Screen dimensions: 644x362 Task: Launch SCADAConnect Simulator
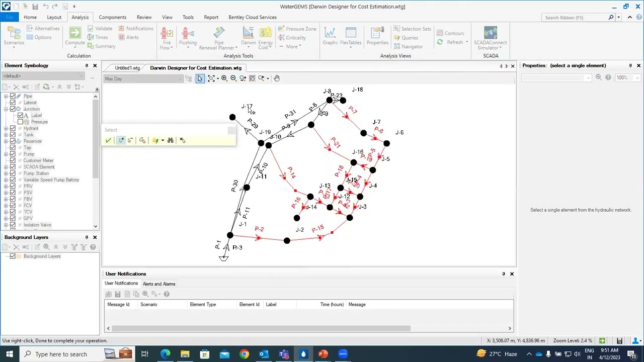491,38
